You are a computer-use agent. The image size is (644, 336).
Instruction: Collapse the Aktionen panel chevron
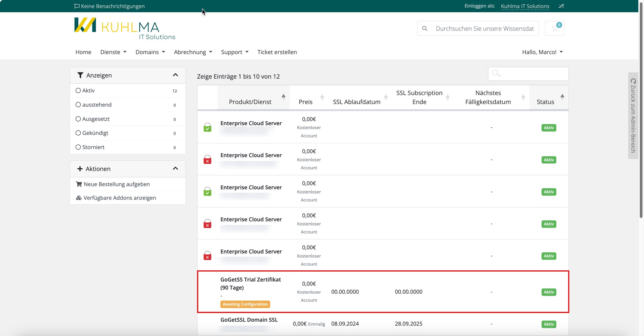(x=175, y=168)
